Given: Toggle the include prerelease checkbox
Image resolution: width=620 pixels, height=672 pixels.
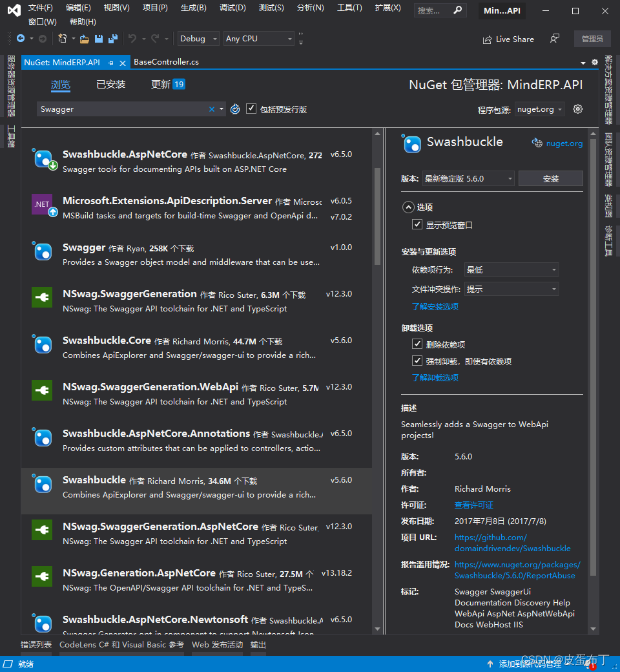Looking at the screenshot, I should [x=251, y=109].
